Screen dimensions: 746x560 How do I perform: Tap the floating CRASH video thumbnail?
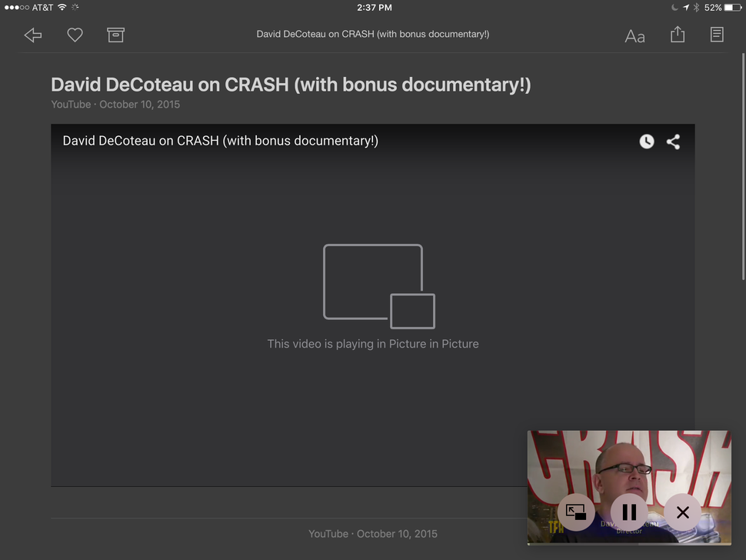click(628, 462)
